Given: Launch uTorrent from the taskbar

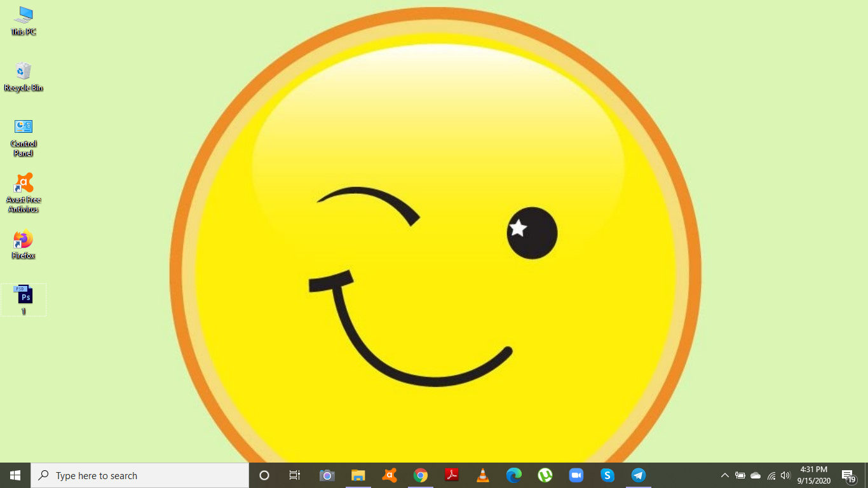Looking at the screenshot, I should (x=545, y=475).
